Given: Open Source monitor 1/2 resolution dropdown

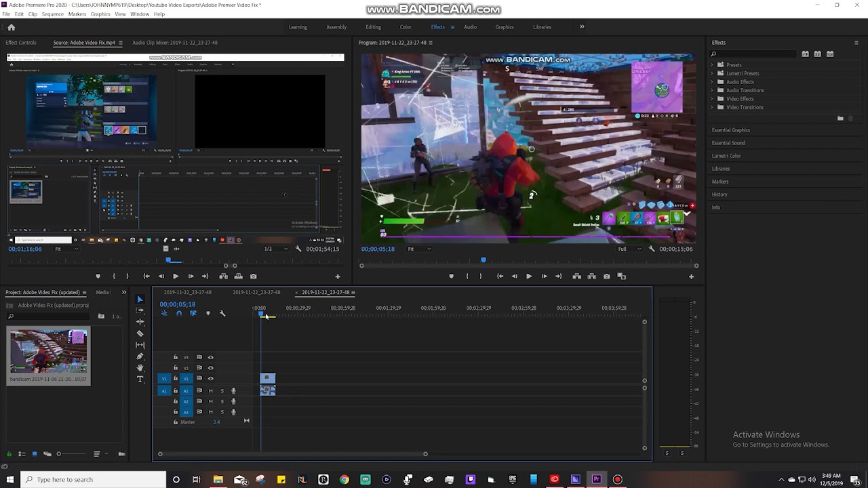Looking at the screenshot, I should 275,249.
